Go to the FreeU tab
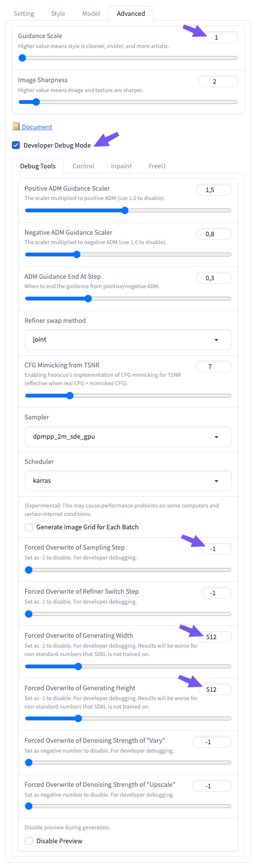Image resolution: width=257 pixels, height=868 pixels. tap(157, 166)
